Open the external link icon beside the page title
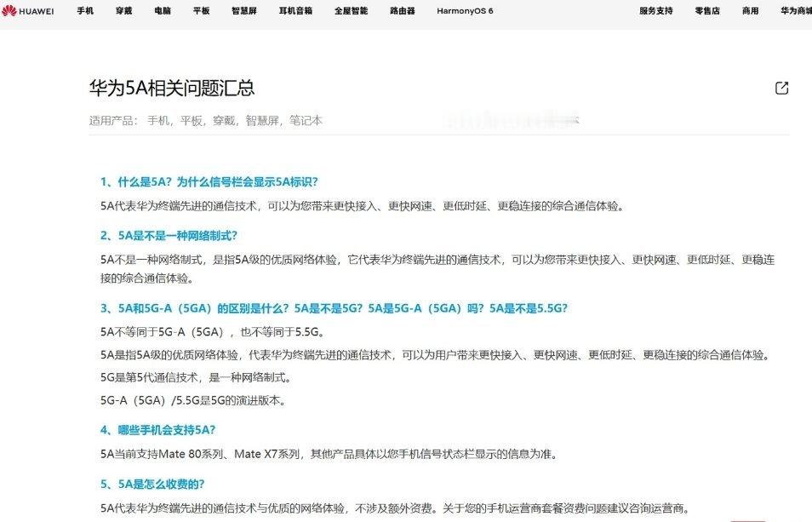Image resolution: width=812 pixels, height=522 pixels. pos(781,87)
